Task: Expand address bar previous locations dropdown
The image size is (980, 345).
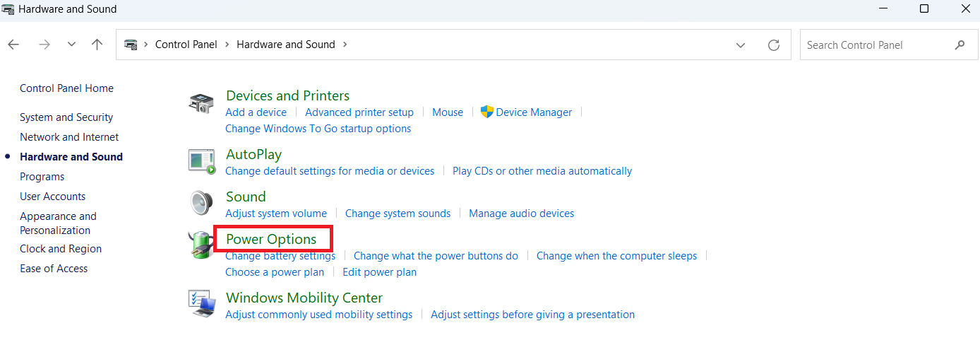Action: pos(741,45)
